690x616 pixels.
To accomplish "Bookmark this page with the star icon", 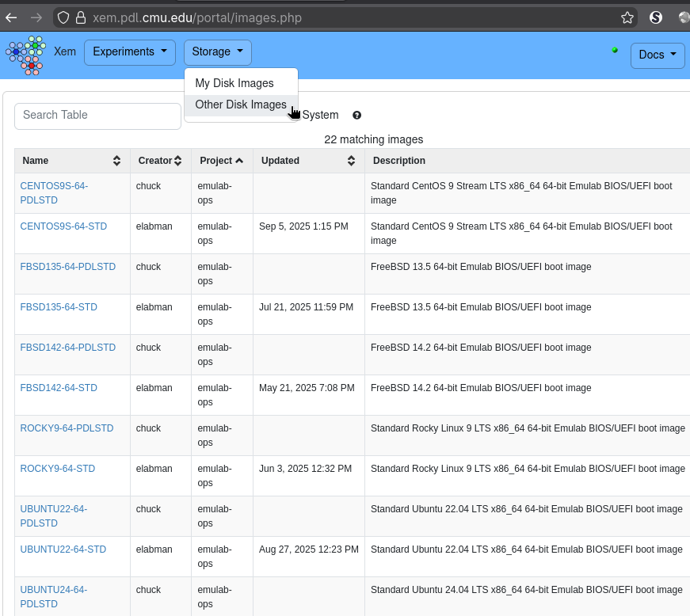I will [x=627, y=17].
